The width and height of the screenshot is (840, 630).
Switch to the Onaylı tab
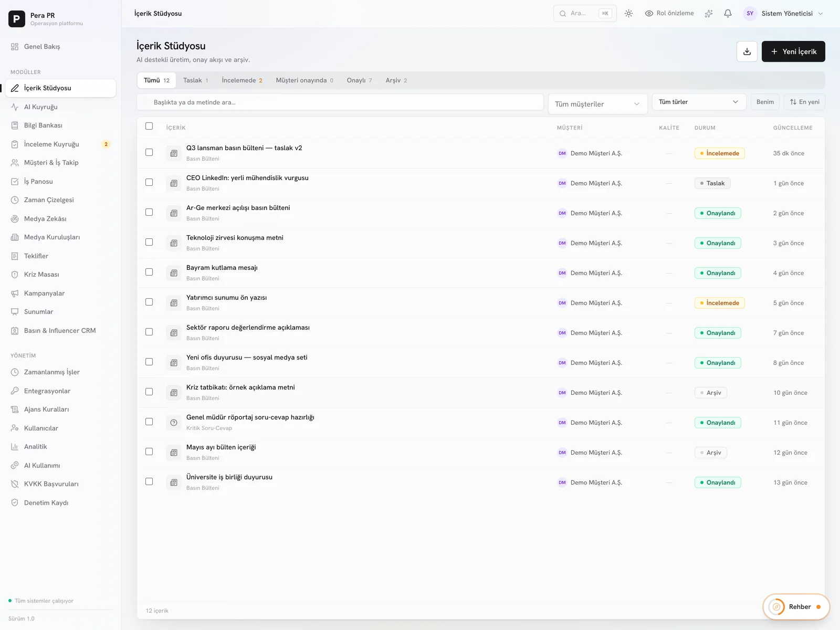[x=359, y=80]
